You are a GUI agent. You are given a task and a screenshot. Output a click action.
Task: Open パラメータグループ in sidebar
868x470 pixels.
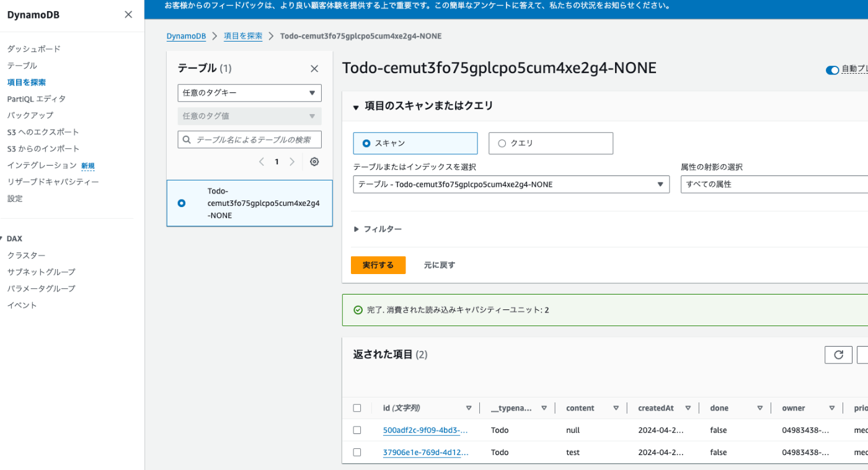pos(41,288)
